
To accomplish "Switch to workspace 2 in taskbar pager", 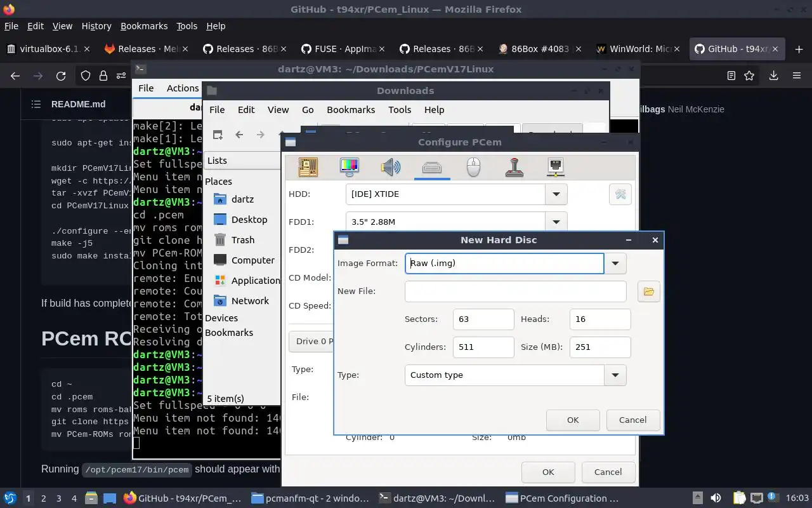I will [x=43, y=498].
